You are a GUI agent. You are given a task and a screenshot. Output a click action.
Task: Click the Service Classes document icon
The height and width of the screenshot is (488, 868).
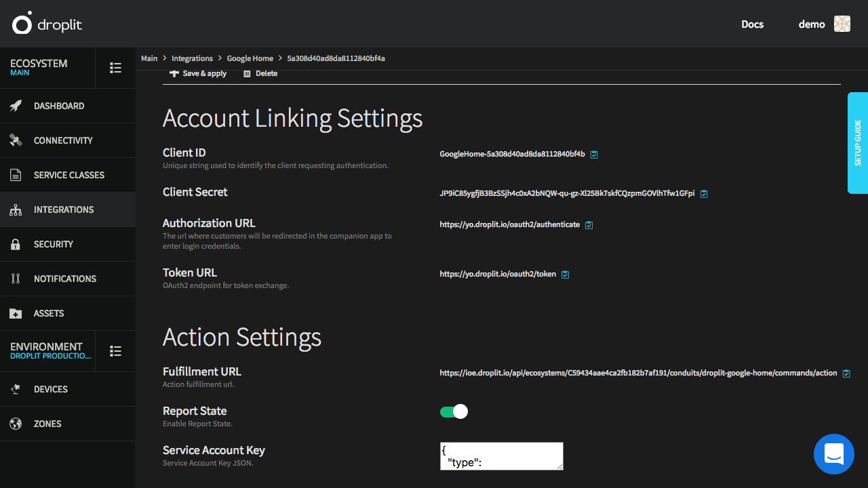point(16,175)
